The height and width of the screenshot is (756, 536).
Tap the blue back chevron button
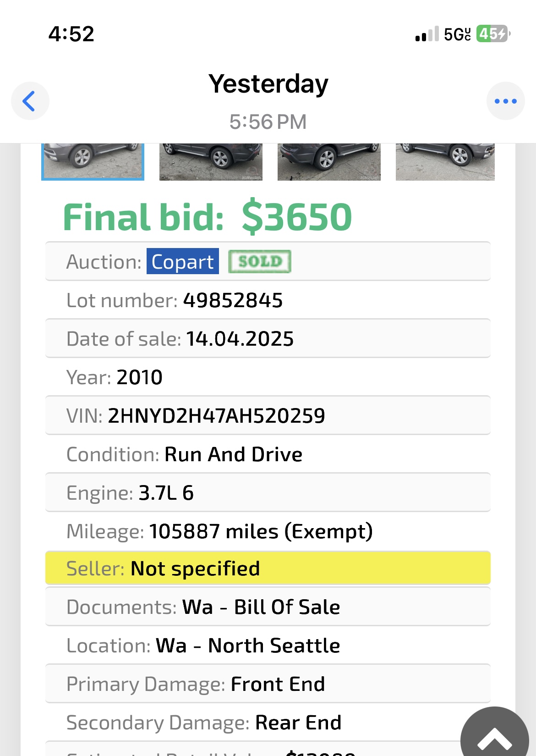coord(30,101)
